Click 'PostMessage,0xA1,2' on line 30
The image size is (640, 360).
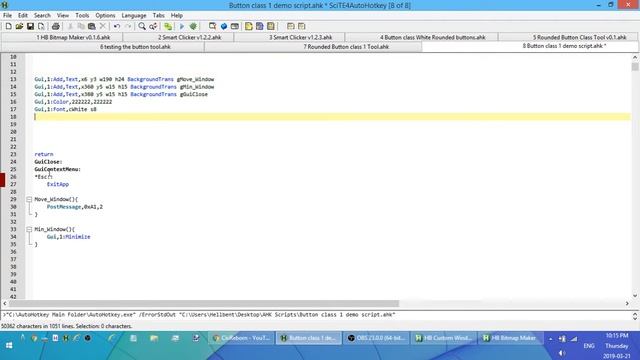(x=75, y=207)
